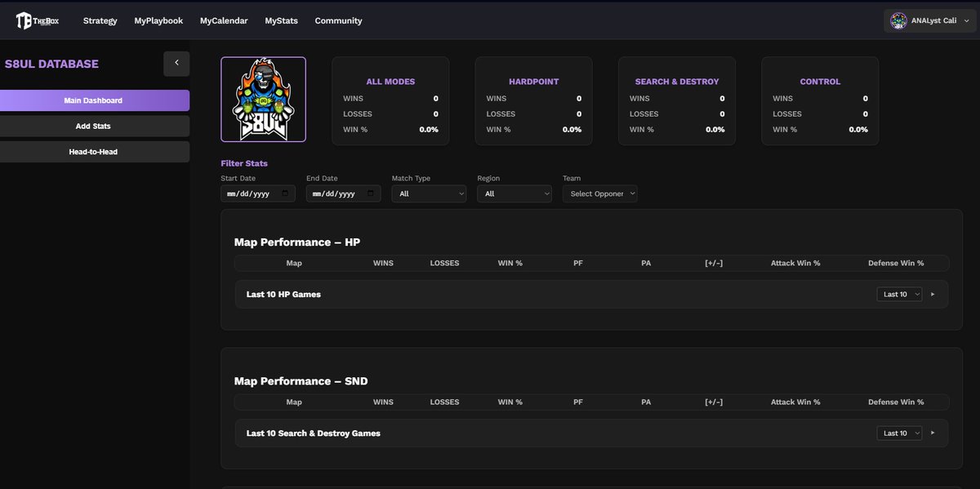980x489 pixels.
Task: Open the Start Date calendar picker icon
Action: pyautogui.click(x=285, y=193)
